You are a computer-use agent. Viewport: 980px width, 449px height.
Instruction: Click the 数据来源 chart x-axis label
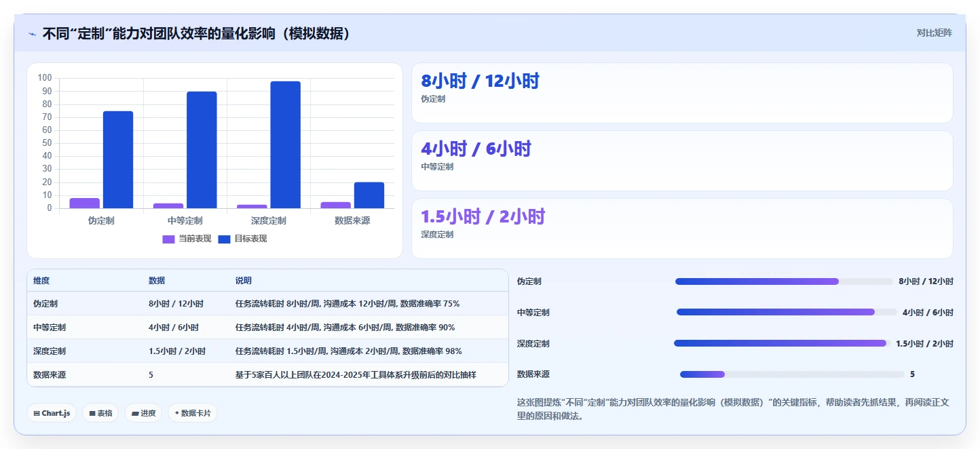click(352, 221)
